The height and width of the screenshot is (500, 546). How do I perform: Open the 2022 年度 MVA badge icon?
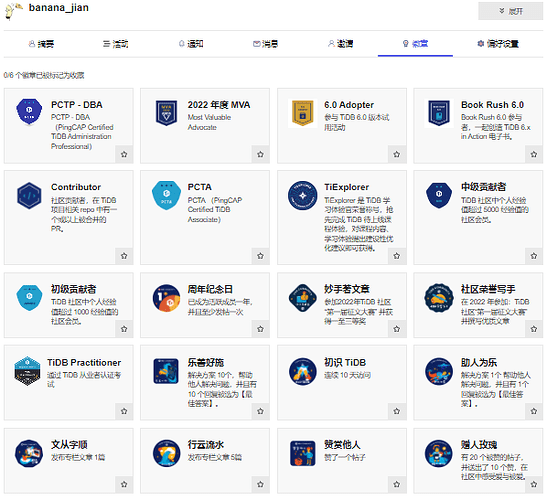[x=166, y=113]
